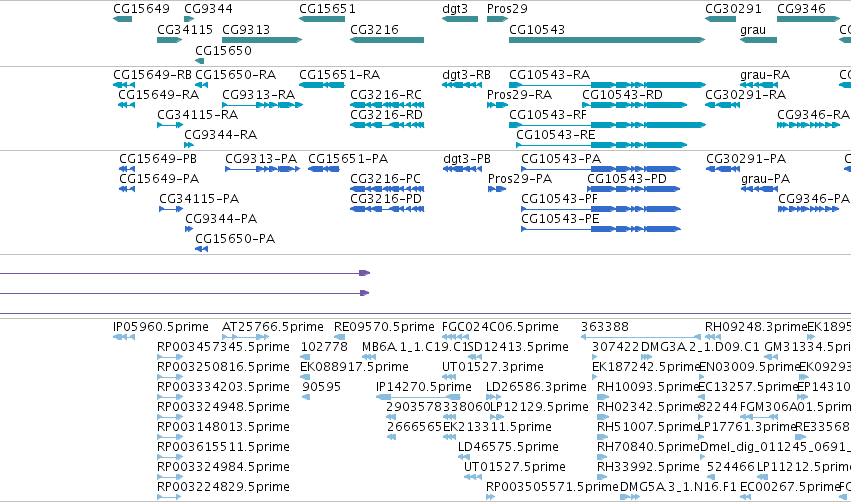Screen dimensions: 851x502
Task: Select protein CG15650-PA
Action: point(235,239)
